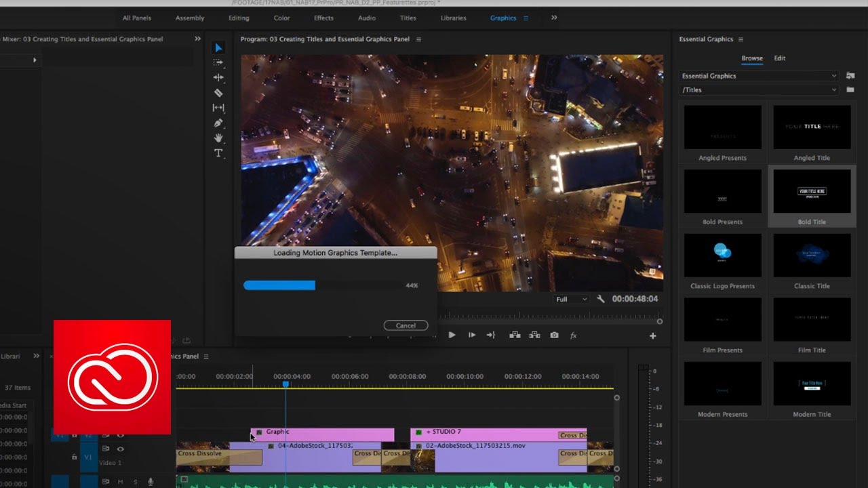Select the Ripple Edit tool
This screenshot has height=488, width=868.
coord(218,78)
